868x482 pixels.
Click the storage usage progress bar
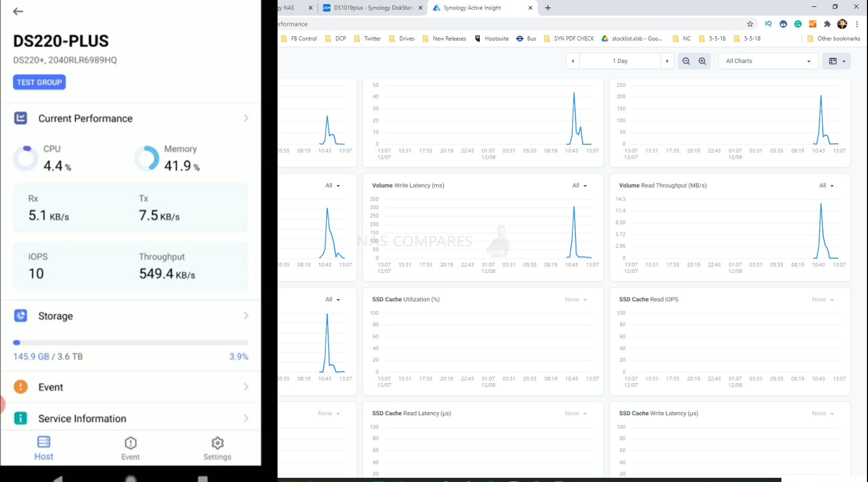point(130,342)
